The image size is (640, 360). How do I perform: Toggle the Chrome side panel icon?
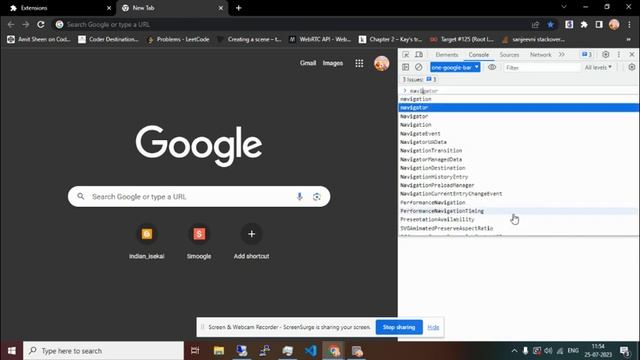(x=599, y=24)
